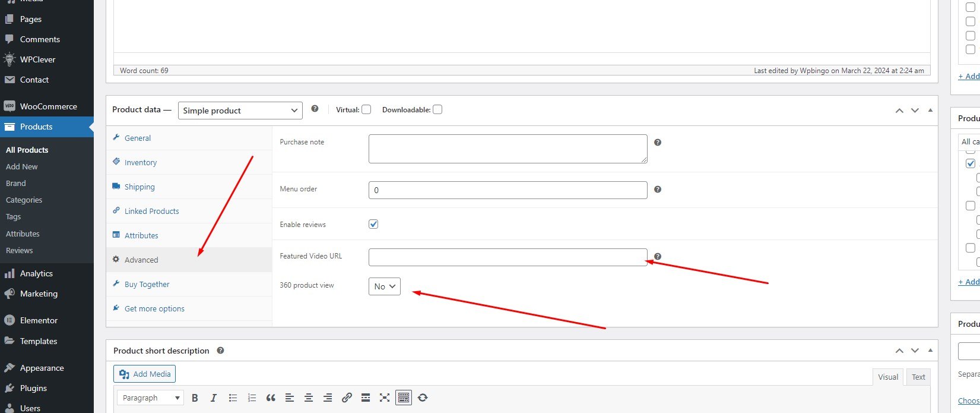The width and height of the screenshot is (980, 413).
Task: Click the Italic formatting icon
Action: point(214,398)
